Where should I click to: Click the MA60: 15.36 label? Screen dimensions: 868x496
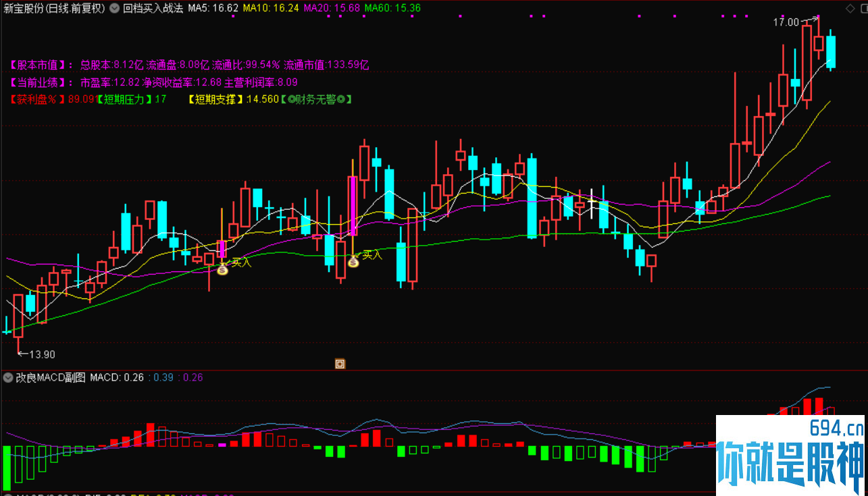click(392, 8)
